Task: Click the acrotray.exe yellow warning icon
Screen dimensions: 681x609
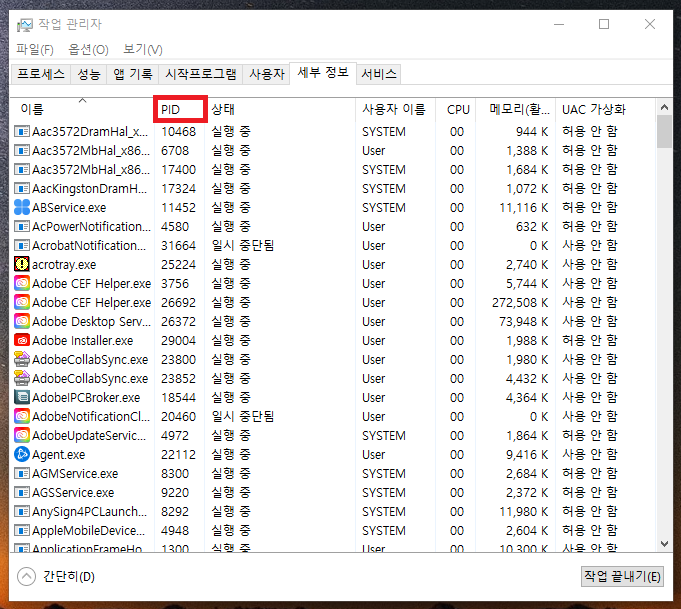Action: point(22,264)
